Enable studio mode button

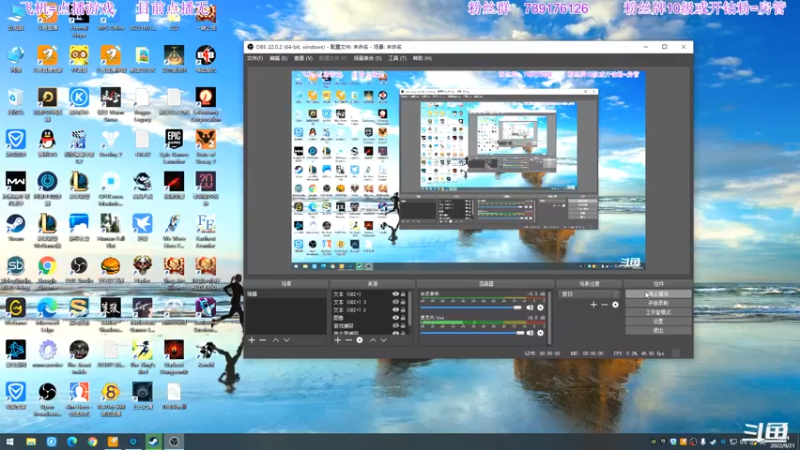(x=658, y=313)
